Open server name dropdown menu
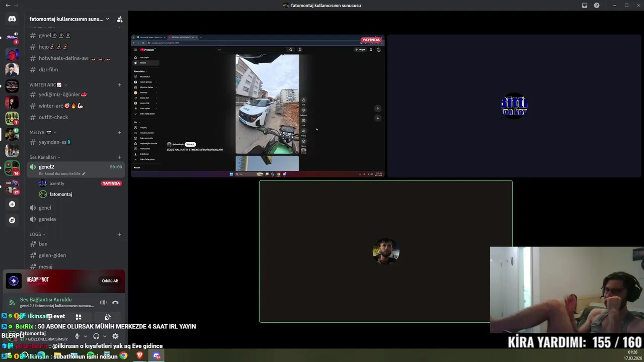 (x=69, y=19)
